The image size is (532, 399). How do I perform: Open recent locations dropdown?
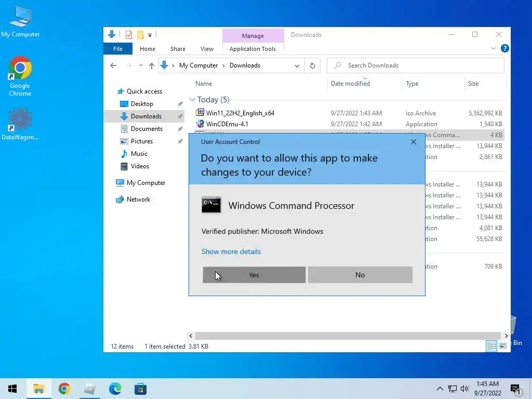(x=141, y=65)
